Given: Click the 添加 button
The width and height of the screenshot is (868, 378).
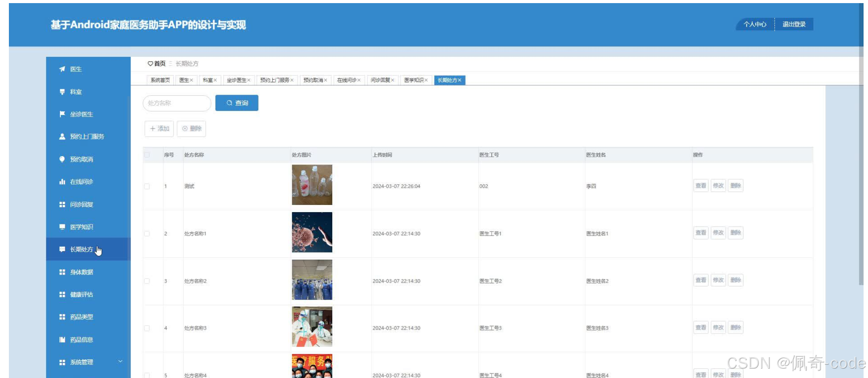Looking at the screenshot, I should pyautogui.click(x=159, y=129).
